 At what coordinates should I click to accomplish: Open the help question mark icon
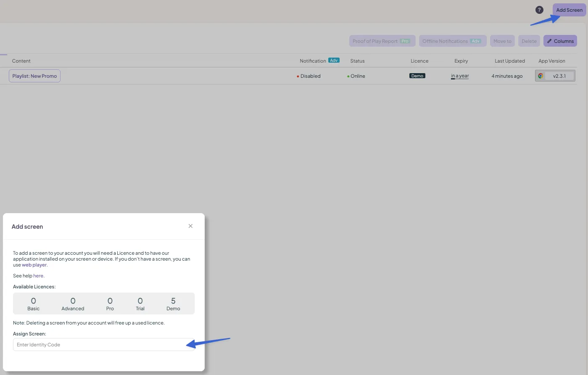(x=539, y=10)
